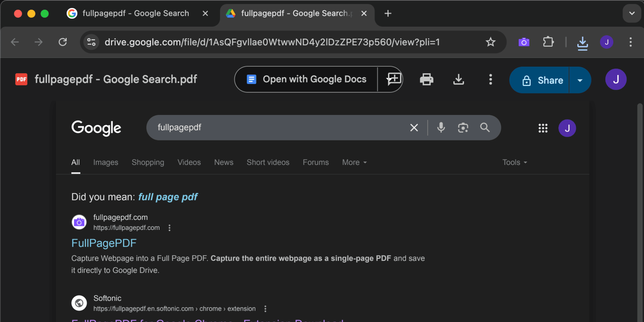
Task: Expand the Tools dropdown
Action: click(x=515, y=162)
